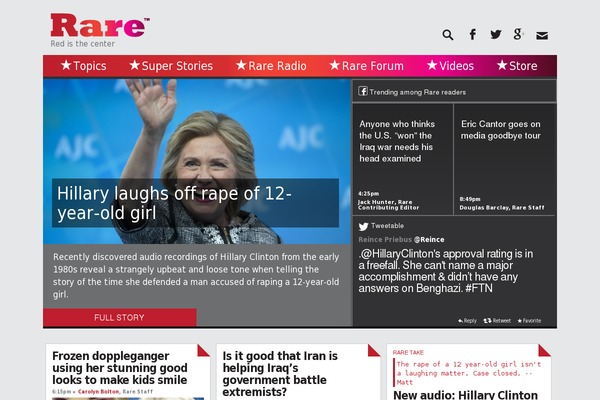Click the Facebook icon beside Trending
The height and width of the screenshot is (400, 600).
click(x=363, y=91)
